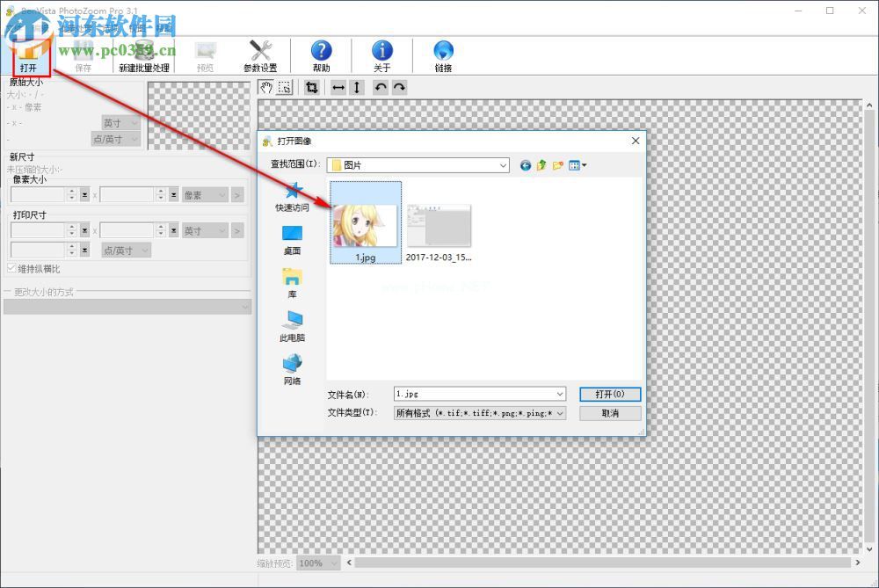Rotate the image clockwise
879x588 pixels.
click(400, 87)
